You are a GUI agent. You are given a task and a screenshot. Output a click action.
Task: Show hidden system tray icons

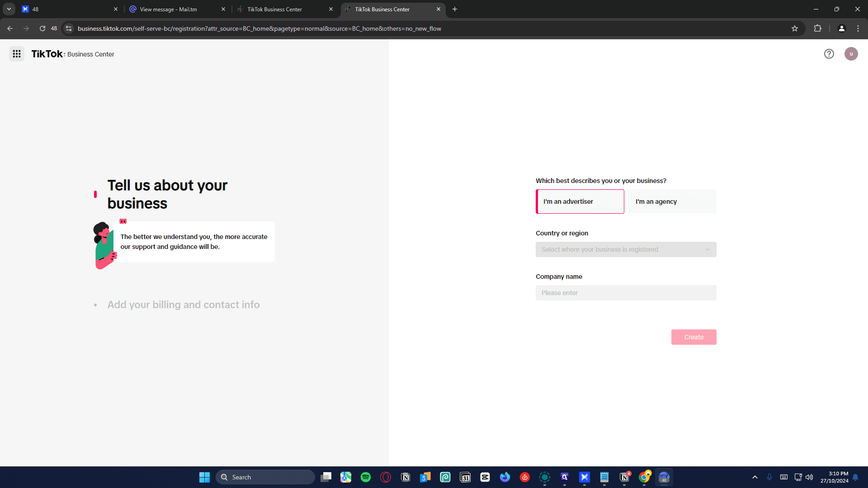755,477
